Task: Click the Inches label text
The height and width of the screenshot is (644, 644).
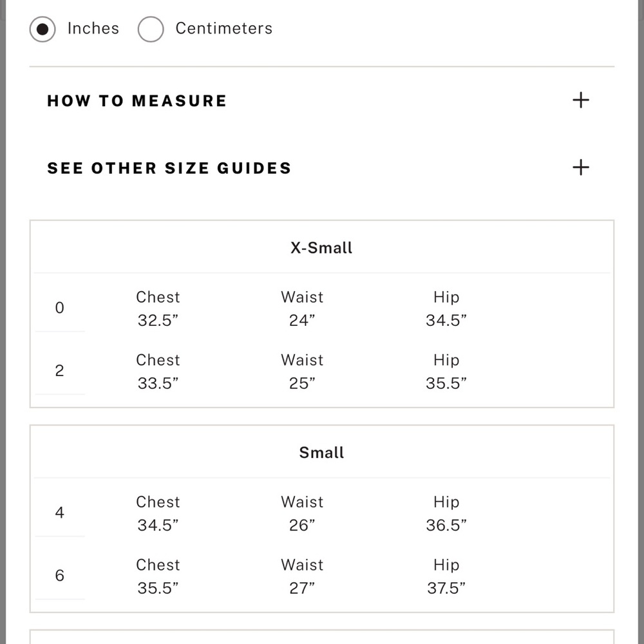Action: point(93,28)
